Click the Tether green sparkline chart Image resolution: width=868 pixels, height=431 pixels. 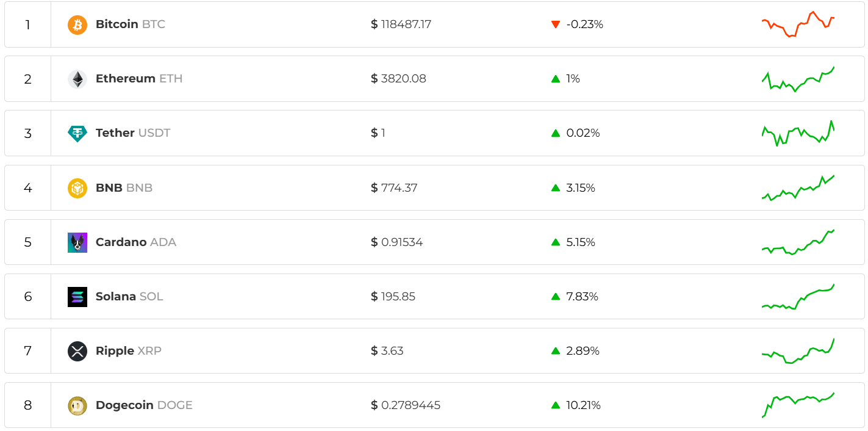click(x=798, y=134)
